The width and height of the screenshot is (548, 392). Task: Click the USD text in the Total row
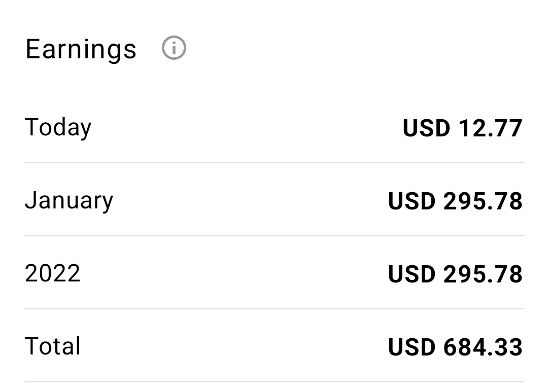click(412, 347)
